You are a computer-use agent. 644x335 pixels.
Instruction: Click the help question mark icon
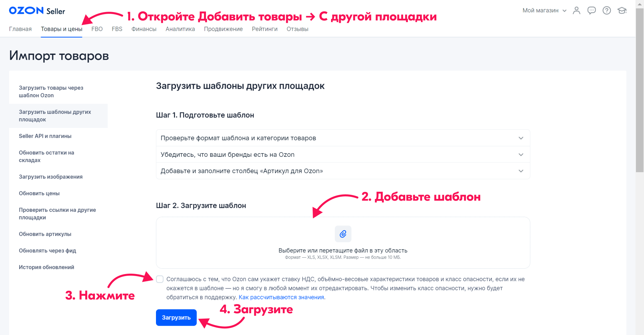pyautogui.click(x=606, y=10)
